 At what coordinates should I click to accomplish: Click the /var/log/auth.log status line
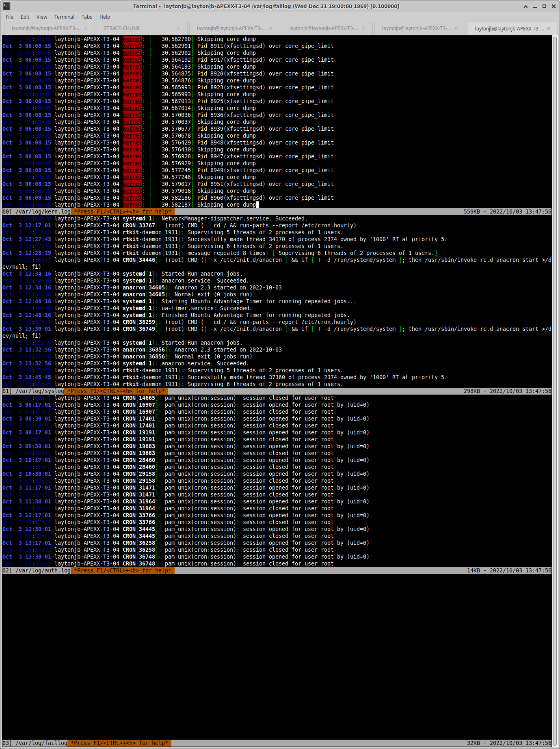pyautogui.click(x=277, y=570)
